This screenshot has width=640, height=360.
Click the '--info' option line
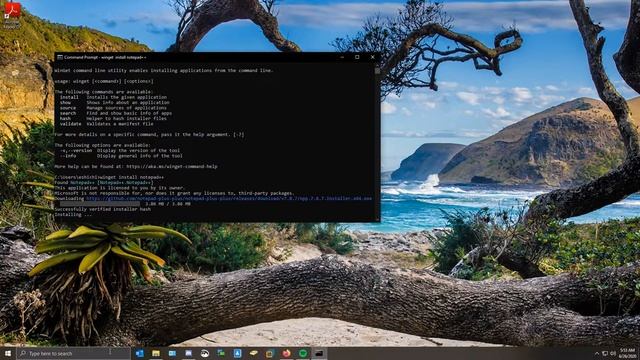[x=121, y=156]
